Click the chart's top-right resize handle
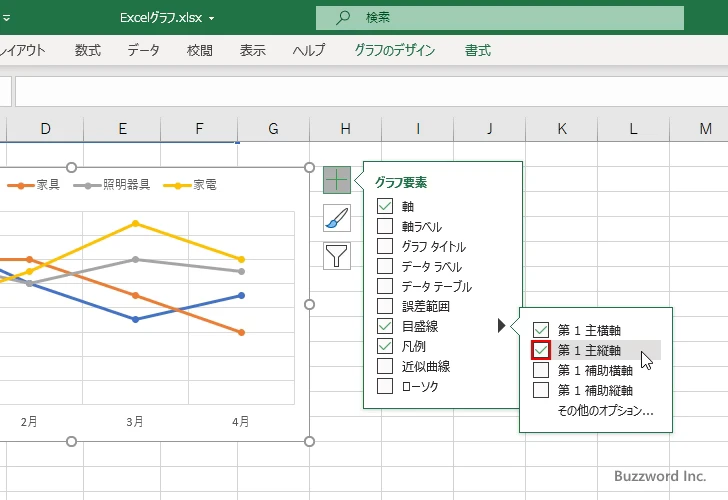728x500 pixels. tap(310, 167)
